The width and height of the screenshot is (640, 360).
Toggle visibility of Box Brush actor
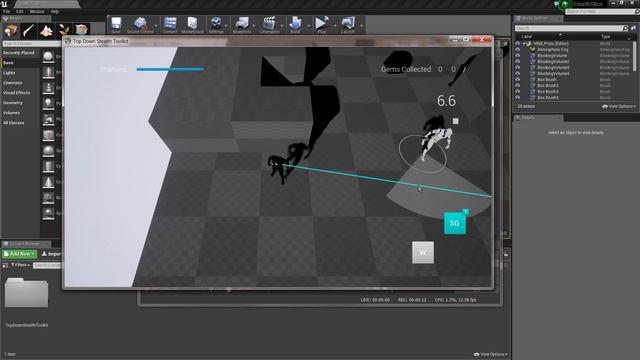[518, 80]
